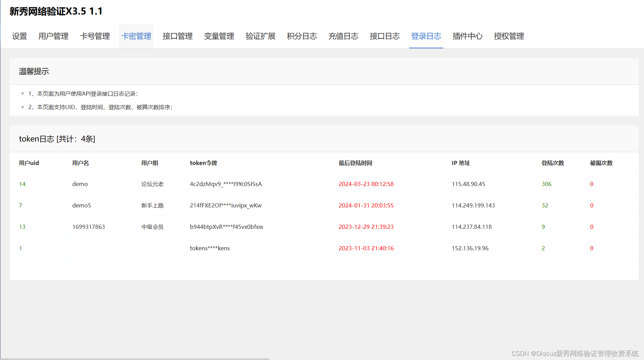Click login time 2024-01-31 20:03:55

tap(366, 205)
